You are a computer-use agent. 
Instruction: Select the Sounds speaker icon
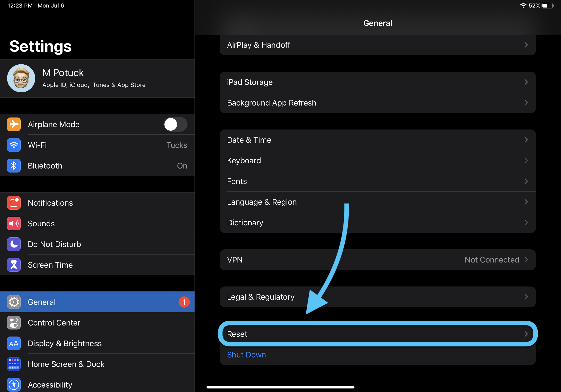(14, 223)
